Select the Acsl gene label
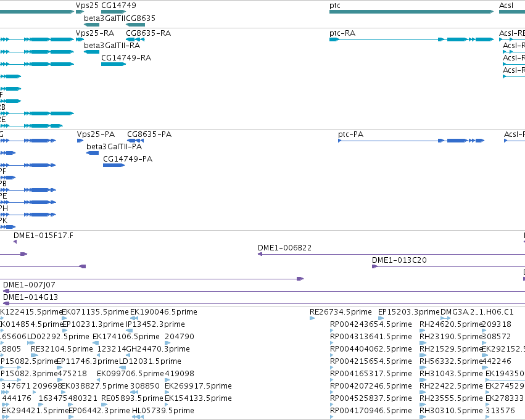The image size is (525, 420). [506, 6]
